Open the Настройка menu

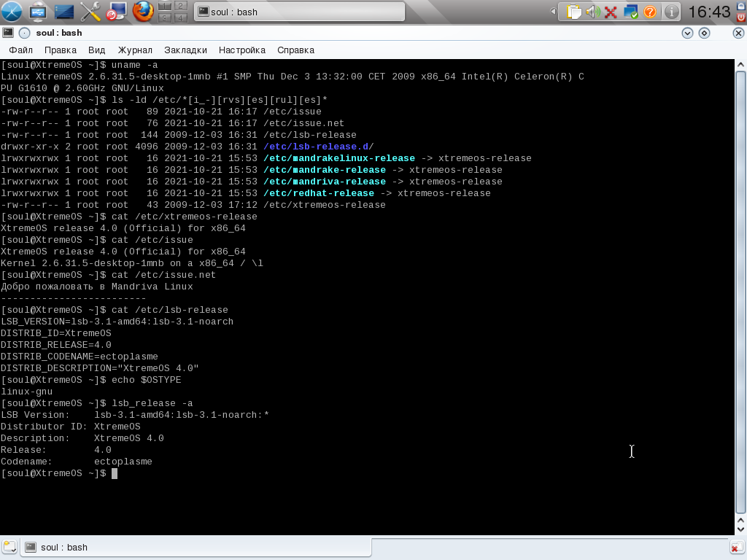242,50
